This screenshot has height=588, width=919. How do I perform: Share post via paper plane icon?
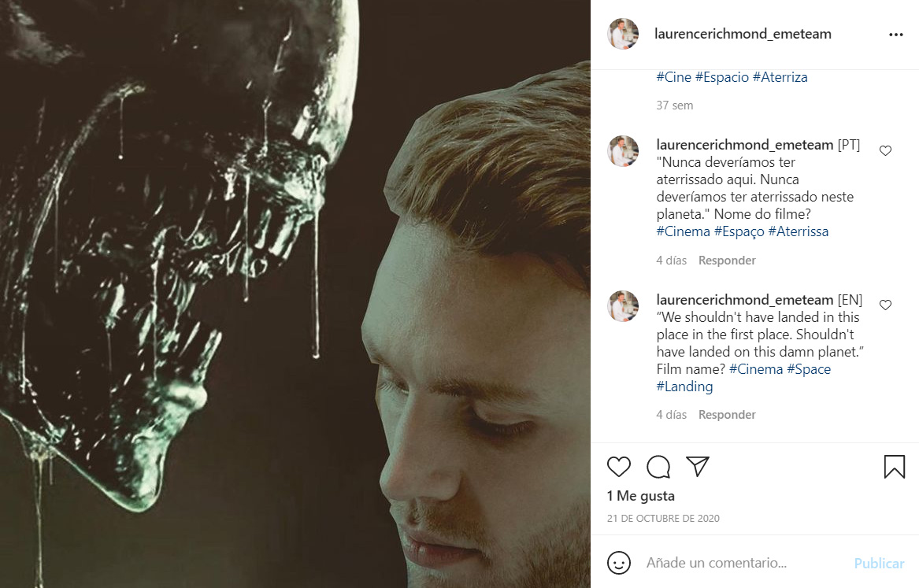click(x=698, y=466)
